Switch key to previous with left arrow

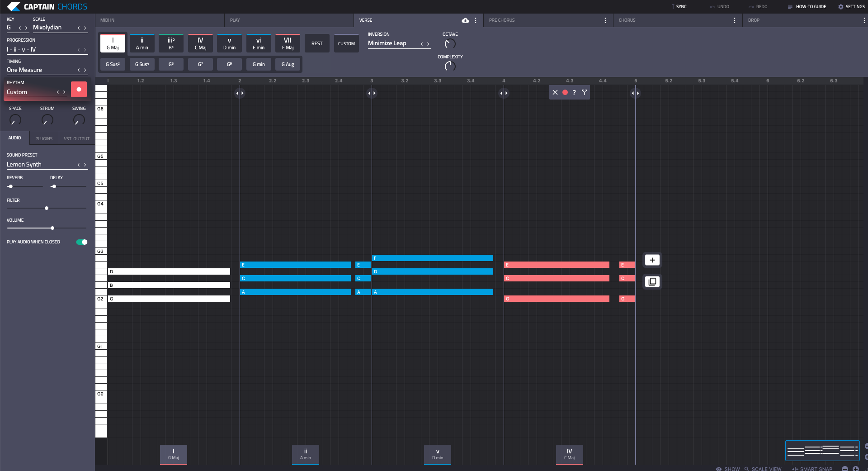pyautogui.click(x=20, y=28)
